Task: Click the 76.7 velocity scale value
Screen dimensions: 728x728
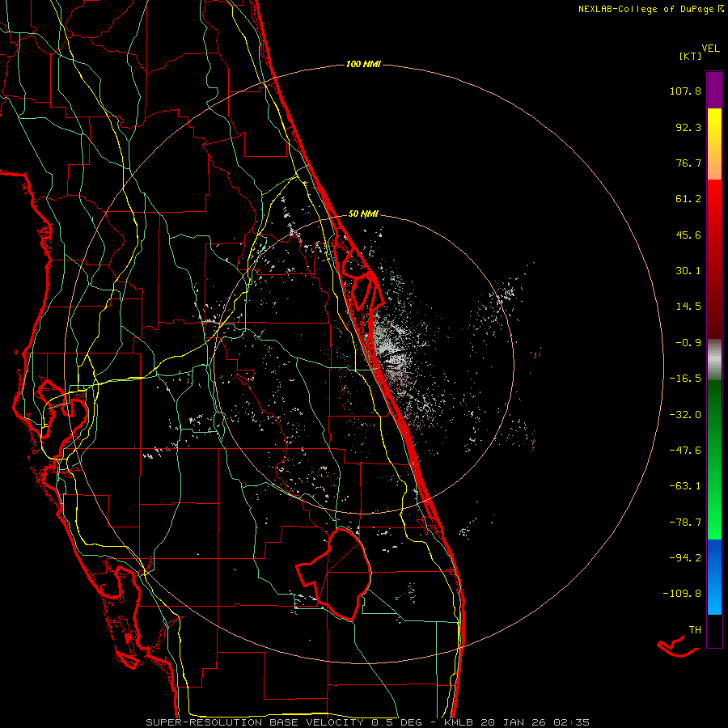Action: 688,163
